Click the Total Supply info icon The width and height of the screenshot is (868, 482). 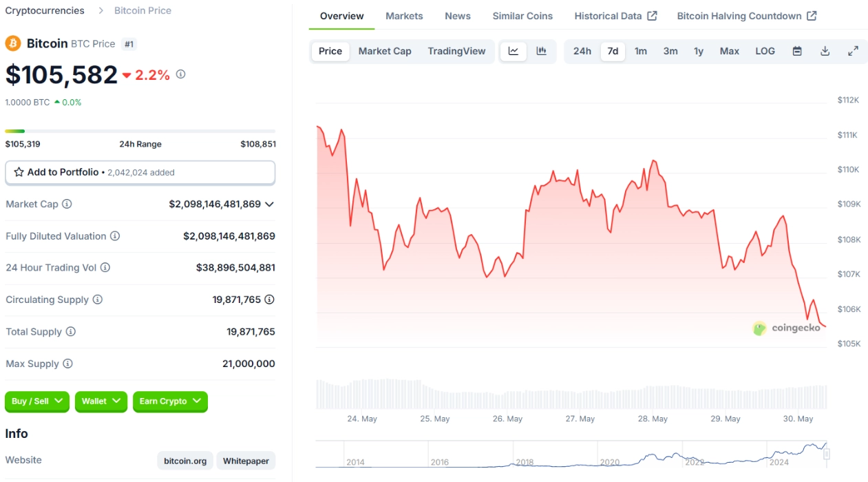tap(71, 332)
